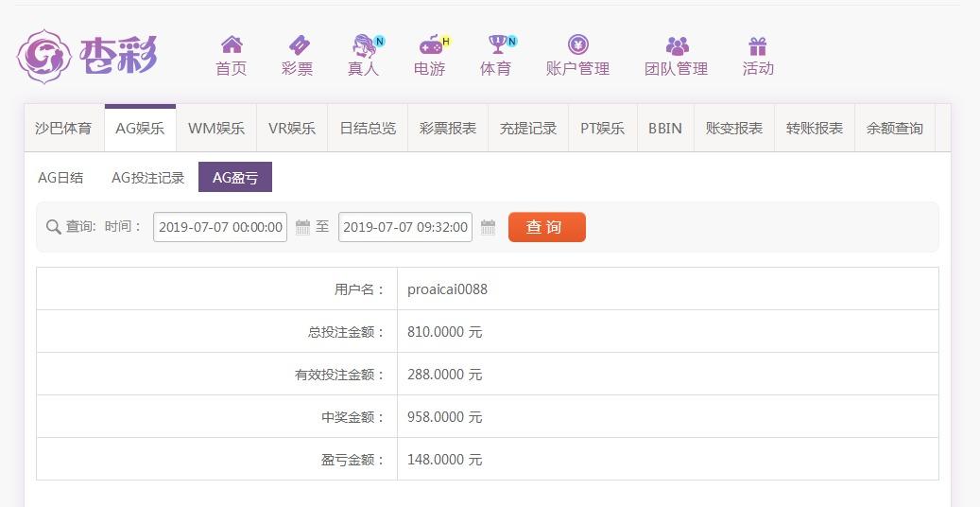Image resolution: width=980 pixels, height=507 pixels.
Task: Click the 810.0000 元 total bet value
Action: point(444,332)
